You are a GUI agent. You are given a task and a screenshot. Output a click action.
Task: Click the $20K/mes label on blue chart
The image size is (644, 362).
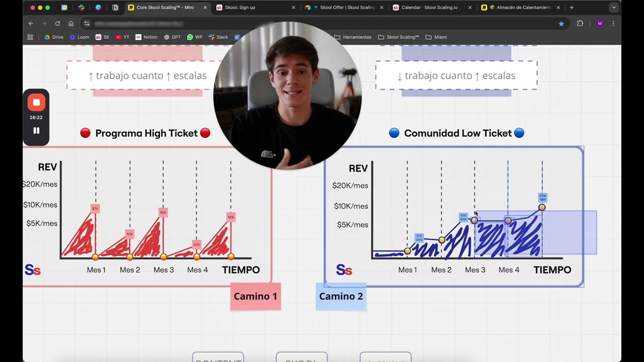click(x=350, y=186)
